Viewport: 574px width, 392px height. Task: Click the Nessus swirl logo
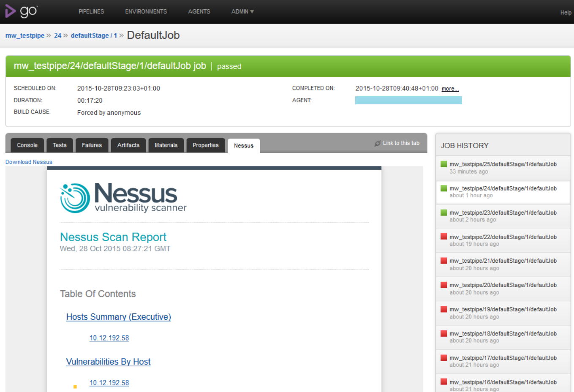tap(75, 198)
